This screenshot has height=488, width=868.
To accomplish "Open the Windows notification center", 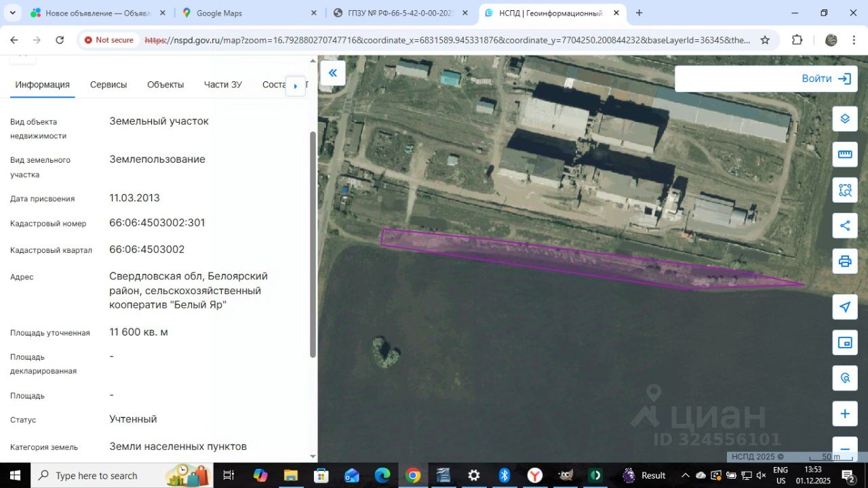I will (848, 475).
